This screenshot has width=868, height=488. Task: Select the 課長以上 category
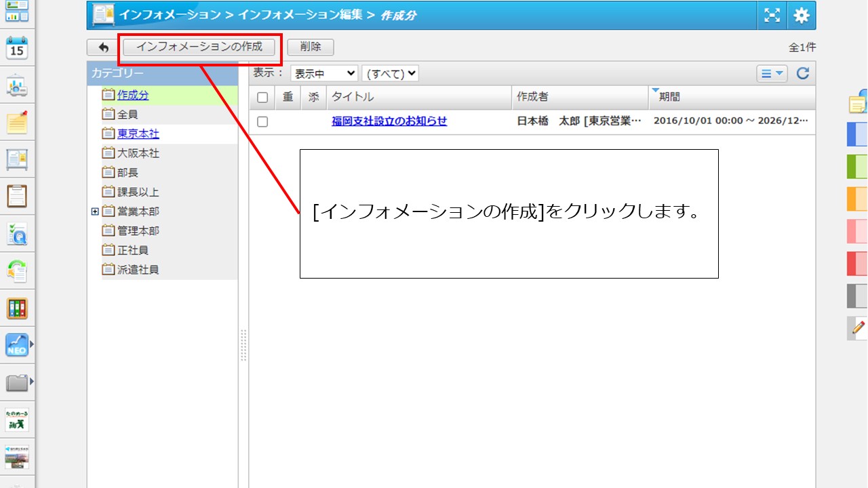[138, 192]
